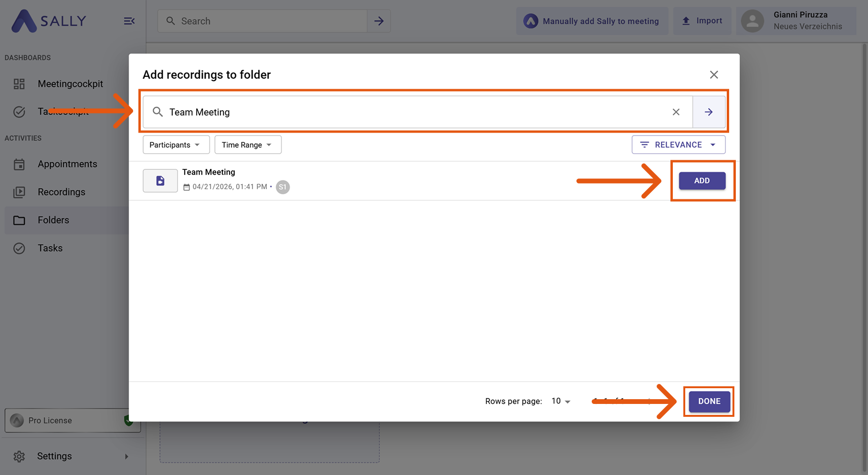Open Meetingcockpit dashboard
868x475 pixels.
tap(70, 84)
